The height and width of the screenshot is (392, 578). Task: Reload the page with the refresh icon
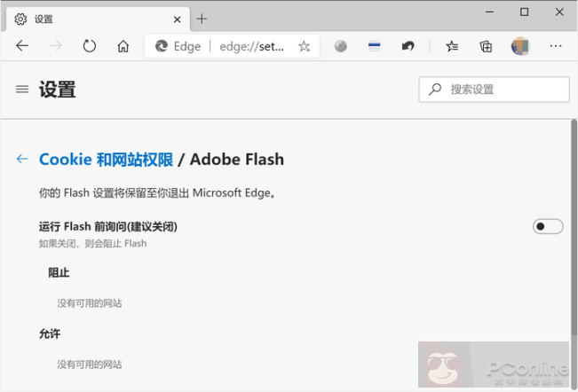click(x=89, y=46)
